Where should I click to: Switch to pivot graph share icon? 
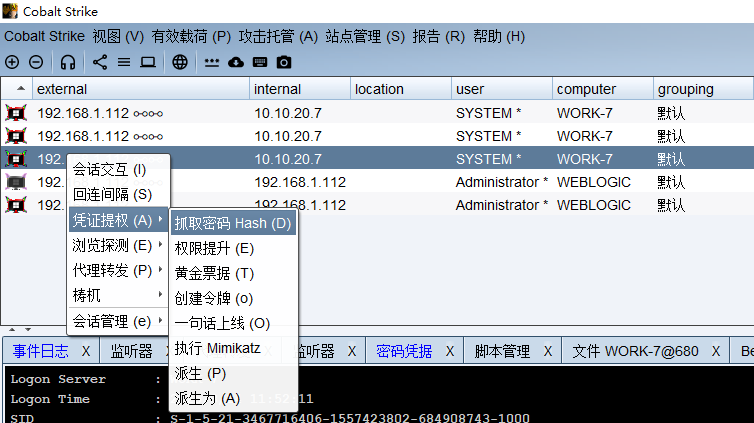click(x=100, y=62)
